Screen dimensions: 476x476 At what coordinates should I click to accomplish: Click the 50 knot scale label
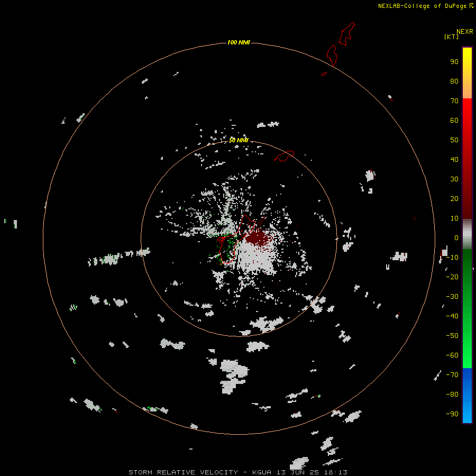pyautogui.click(x=454, y=140)
